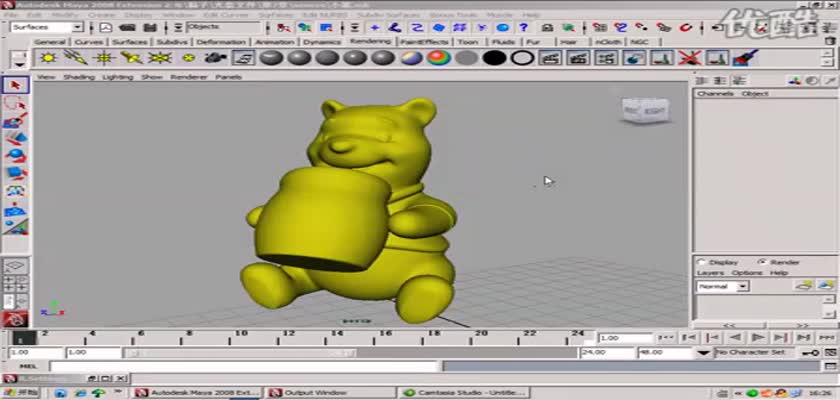Activate the Select tool arrow
Image resolution: width=840 pixels, height=400 pixels.
click(x=15, y=85)
